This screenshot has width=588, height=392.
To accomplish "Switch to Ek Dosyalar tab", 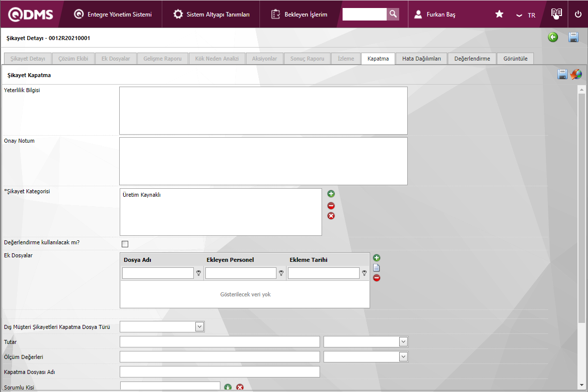I will 116,59.
